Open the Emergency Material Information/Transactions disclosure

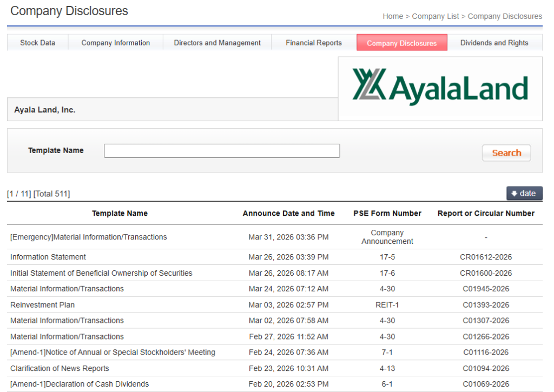click(x=89, y=237)
